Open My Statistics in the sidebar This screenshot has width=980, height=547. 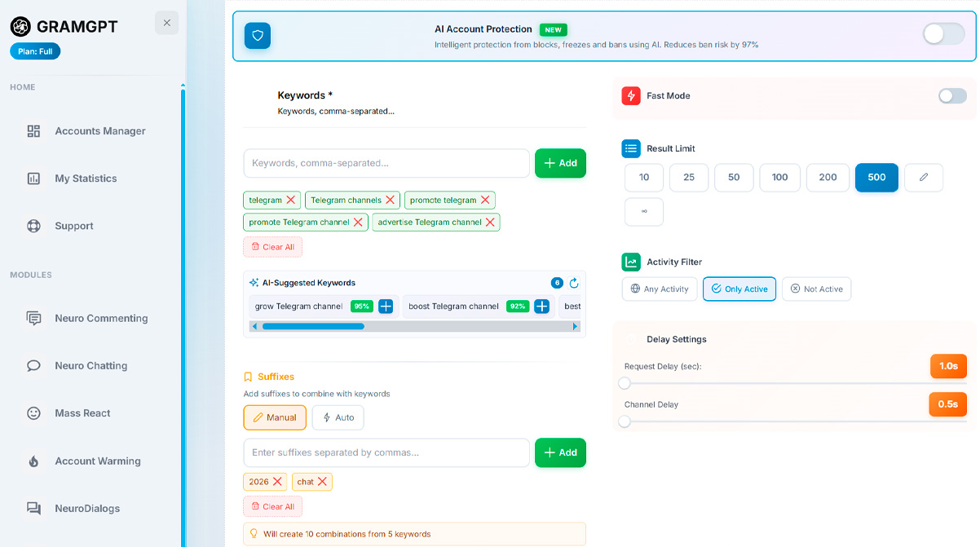[x=86, y=179]
